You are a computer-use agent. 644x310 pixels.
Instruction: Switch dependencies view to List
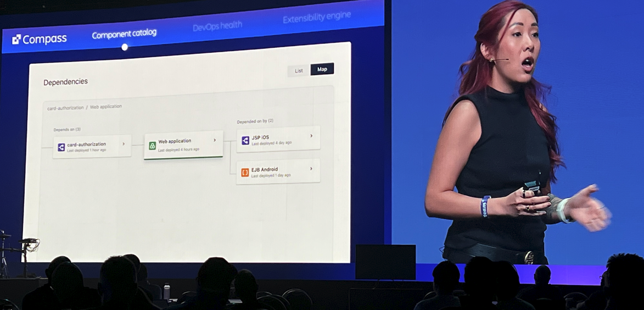pyautogui.click(x=299, y=71)
